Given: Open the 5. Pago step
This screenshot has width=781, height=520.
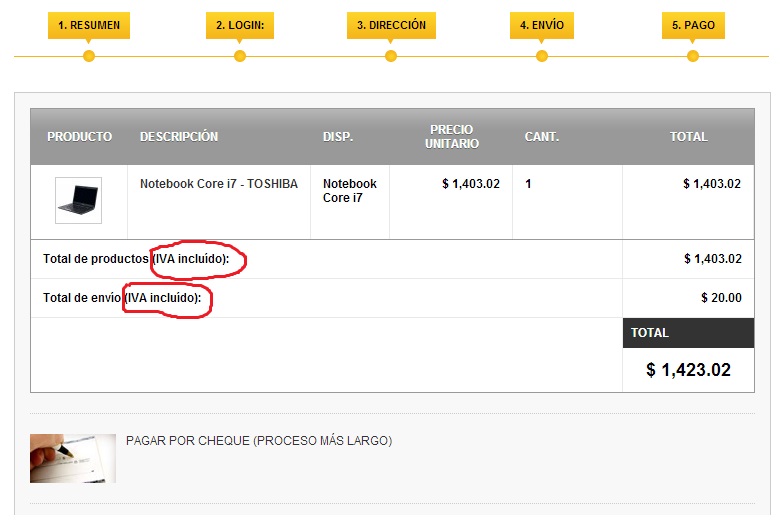Looking at the screenshot, I should click(x=693, y=25).
